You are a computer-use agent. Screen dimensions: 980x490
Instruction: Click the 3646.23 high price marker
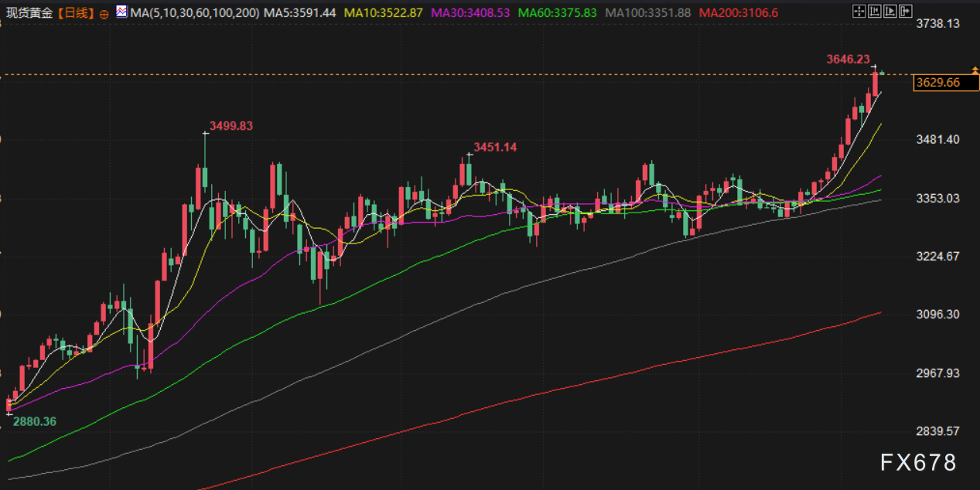click(x=848, y=59)
